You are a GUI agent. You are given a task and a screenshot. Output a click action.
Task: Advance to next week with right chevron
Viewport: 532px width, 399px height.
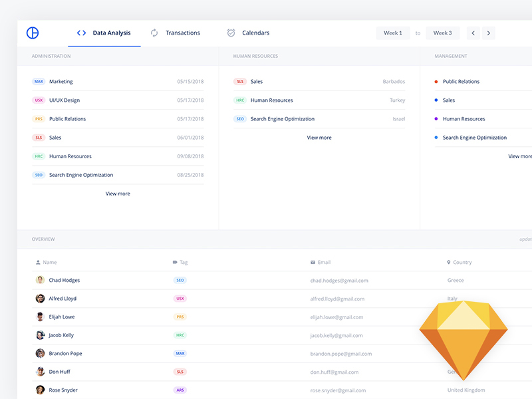pyautogui.click(x=489, y=33)
